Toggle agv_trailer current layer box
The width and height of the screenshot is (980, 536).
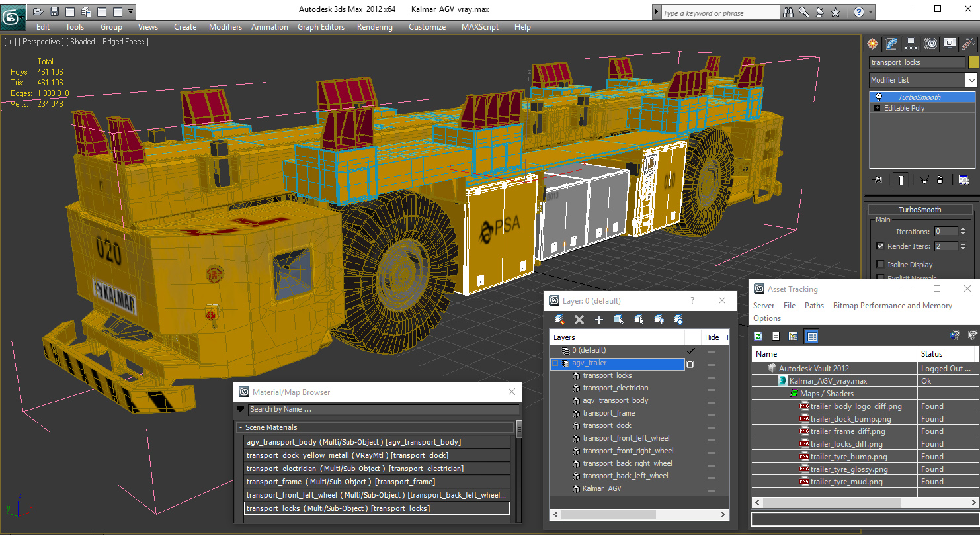click(690, 363)
